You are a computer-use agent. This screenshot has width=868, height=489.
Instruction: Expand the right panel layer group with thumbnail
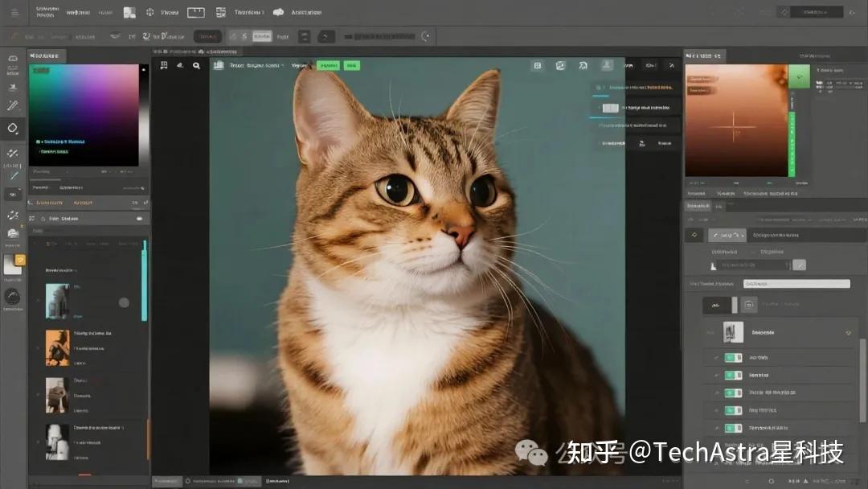pyautogui.click(x=848, y=332)
